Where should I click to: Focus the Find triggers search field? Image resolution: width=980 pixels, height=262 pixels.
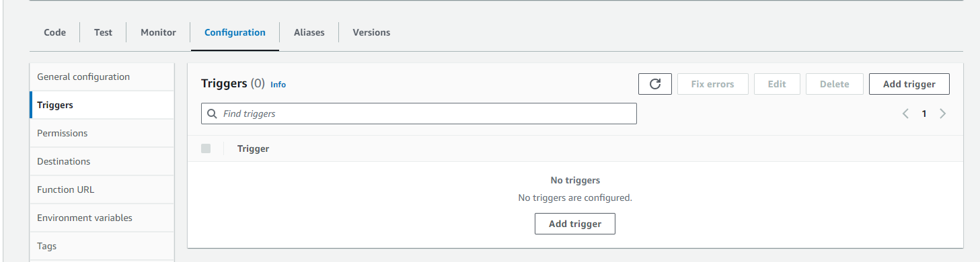pos(419,114)
